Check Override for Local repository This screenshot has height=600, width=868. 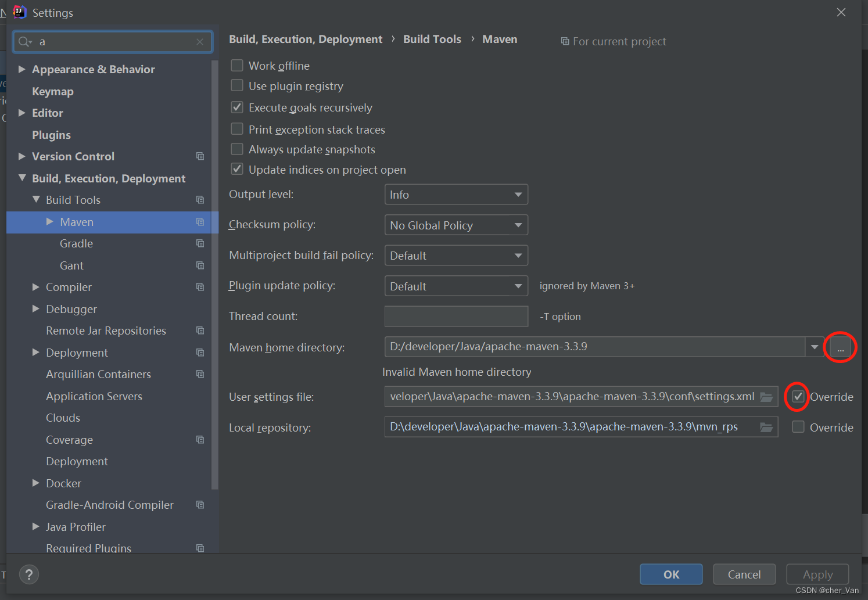798,427
